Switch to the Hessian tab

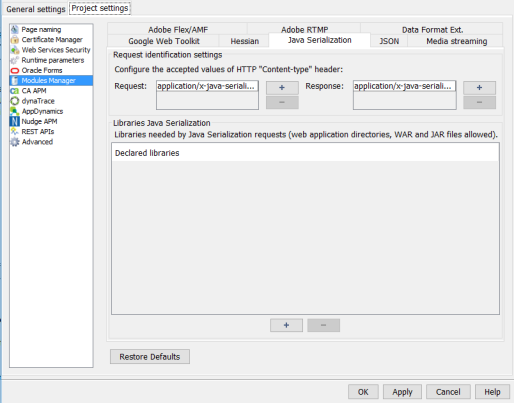[245, 41]
